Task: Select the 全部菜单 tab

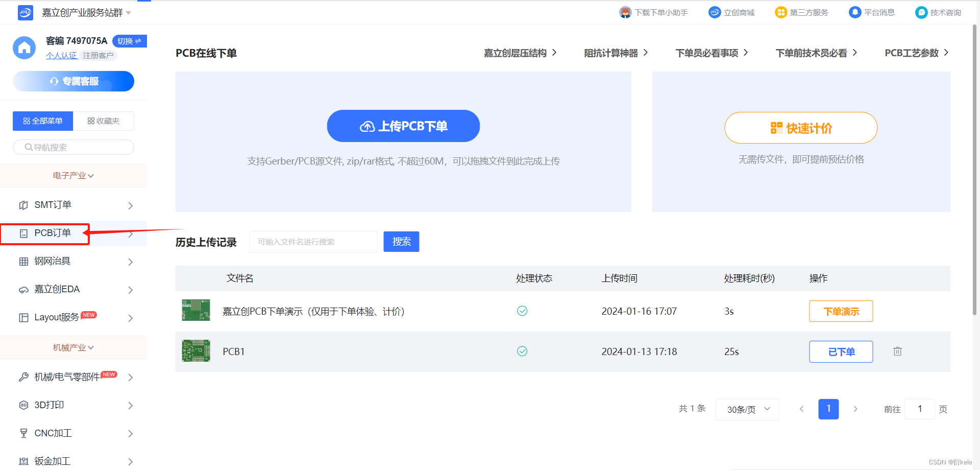Action: (43, 121)
